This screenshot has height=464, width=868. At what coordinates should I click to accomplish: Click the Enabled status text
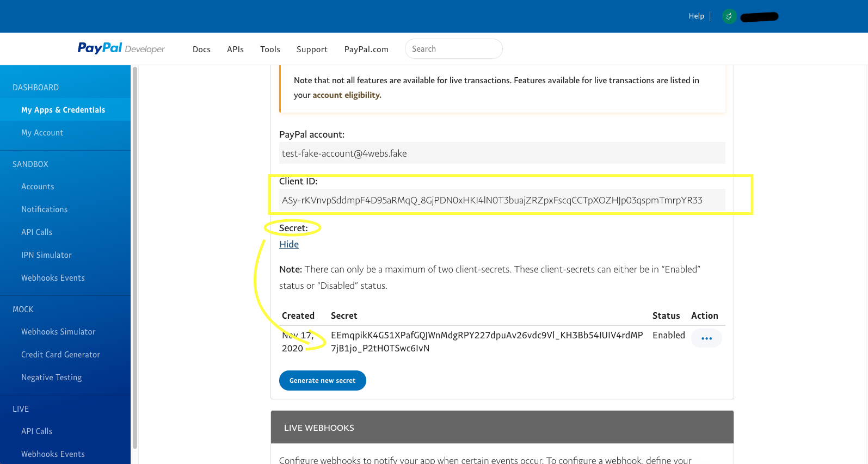coord(669,335)
